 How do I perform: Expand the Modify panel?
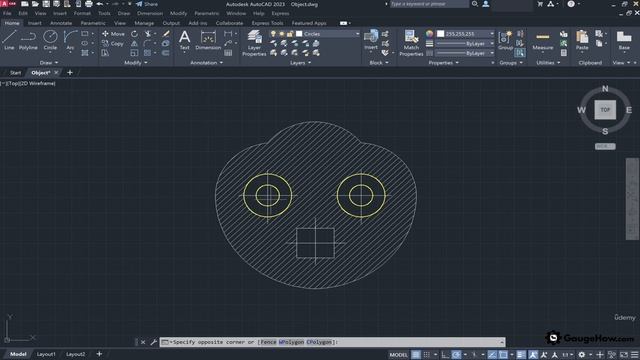click(136, 63)
